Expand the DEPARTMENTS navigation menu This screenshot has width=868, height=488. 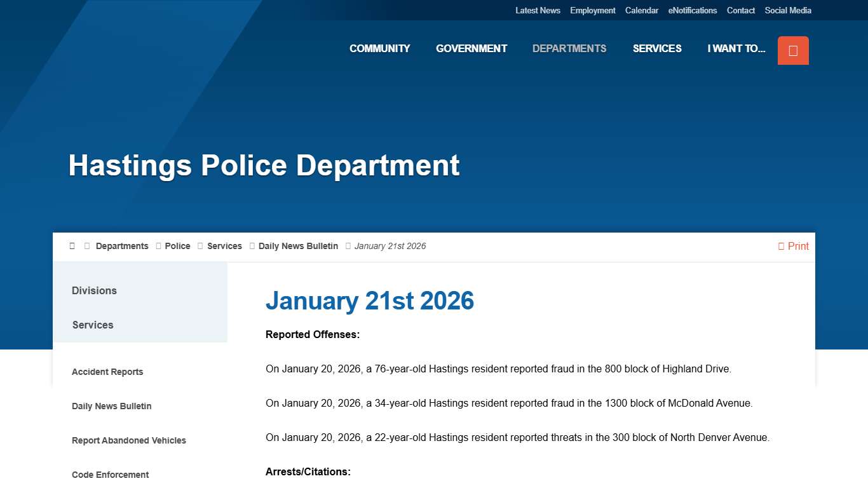click(569, 48)
